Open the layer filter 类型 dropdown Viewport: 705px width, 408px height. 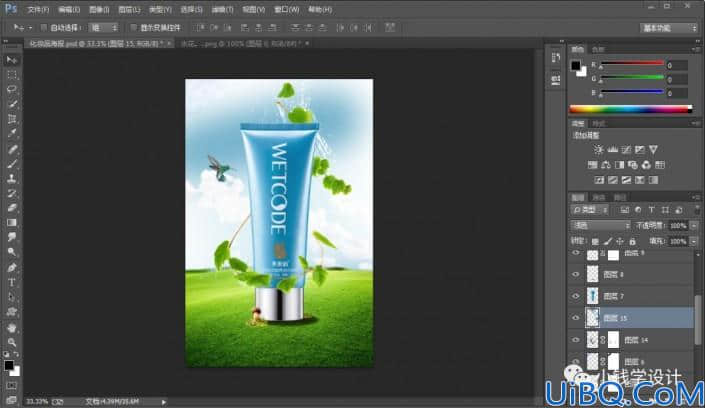pos(590,210)
